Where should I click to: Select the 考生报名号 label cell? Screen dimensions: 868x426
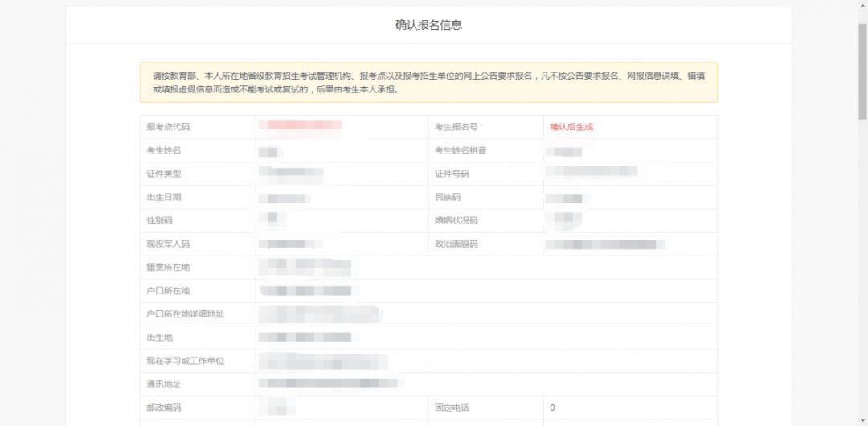[x=486, y=127]
